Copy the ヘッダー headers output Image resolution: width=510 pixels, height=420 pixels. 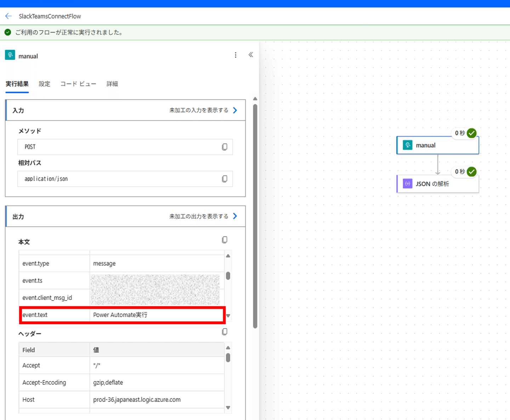point(225,332)
